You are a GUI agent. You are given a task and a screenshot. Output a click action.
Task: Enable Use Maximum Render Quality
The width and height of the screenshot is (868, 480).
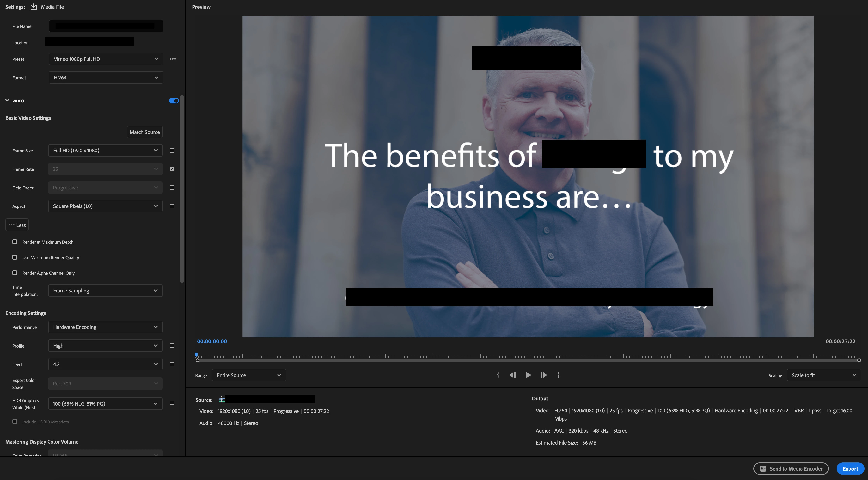click(15, 257)
